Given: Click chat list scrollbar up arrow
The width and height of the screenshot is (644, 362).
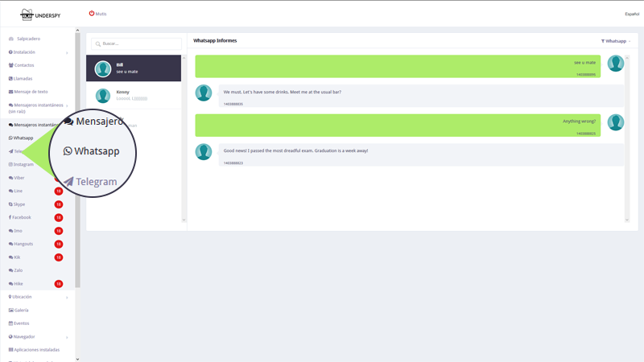Looking at the screenshot, I should pos(184,58).
